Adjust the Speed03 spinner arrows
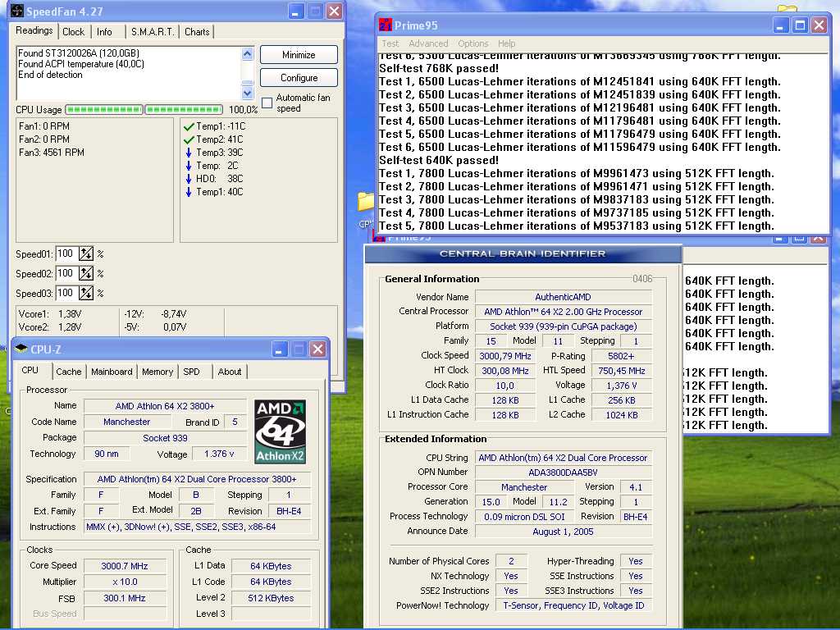The image size is (840, 630). click(85, 293)
